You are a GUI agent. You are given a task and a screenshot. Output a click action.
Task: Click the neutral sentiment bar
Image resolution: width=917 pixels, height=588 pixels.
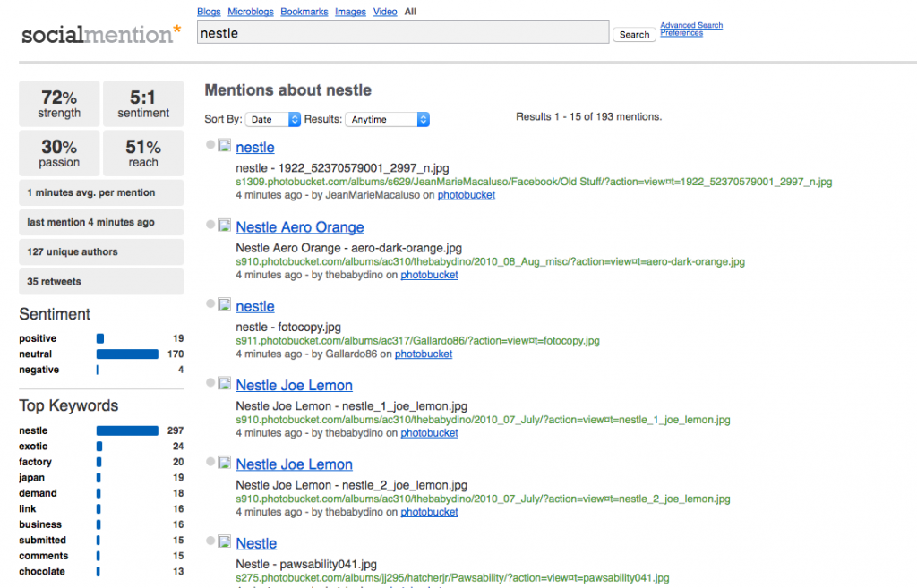point(127,354)
